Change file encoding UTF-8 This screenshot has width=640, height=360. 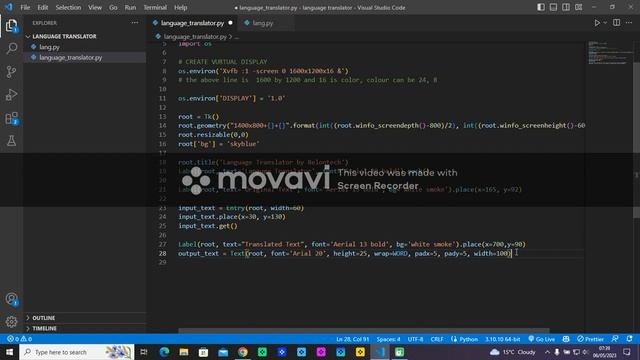pyautogui.click(x=416, y=339)
